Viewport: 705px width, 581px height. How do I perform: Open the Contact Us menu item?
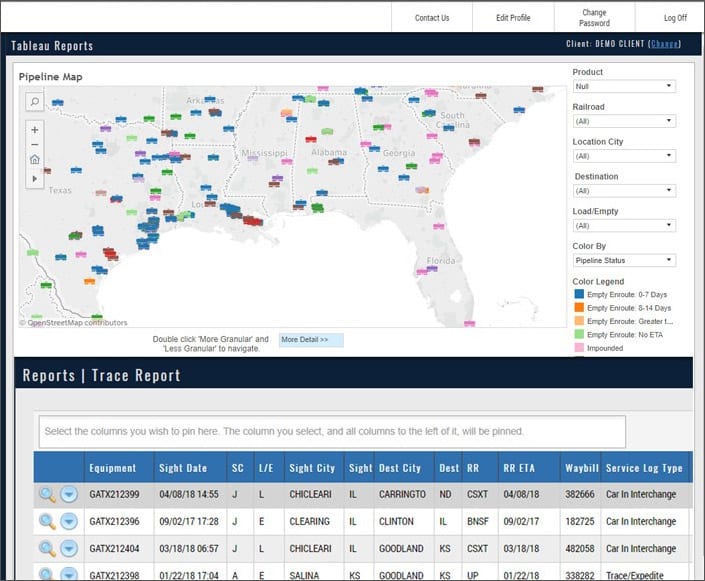pyautogui.click(x=432, y=18)
